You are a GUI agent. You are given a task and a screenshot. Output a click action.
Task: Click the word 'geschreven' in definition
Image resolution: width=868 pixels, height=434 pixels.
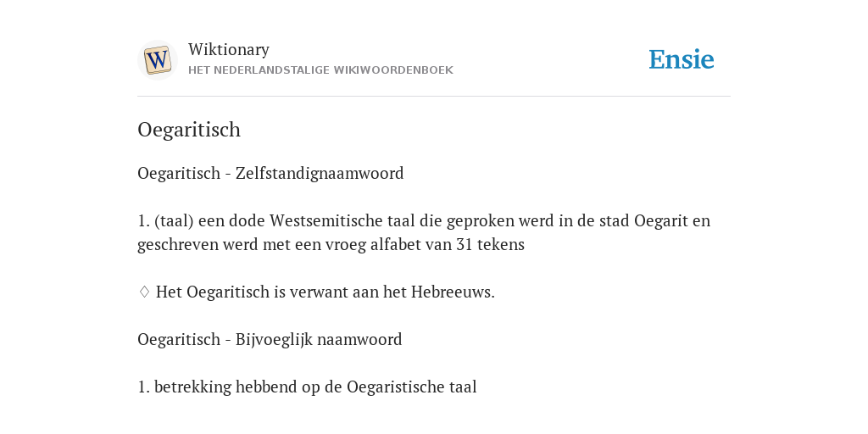[x=178, y=244]
